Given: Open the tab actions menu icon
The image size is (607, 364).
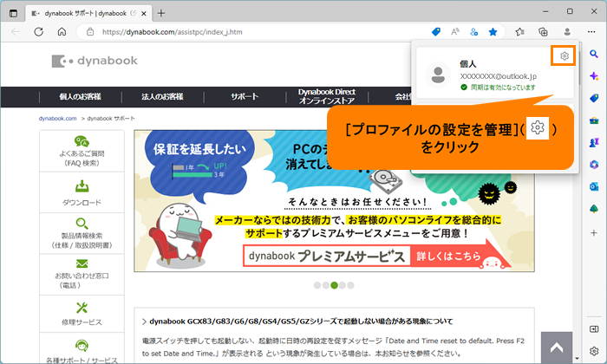Looking at the screenshot, I should pos(13,13).
